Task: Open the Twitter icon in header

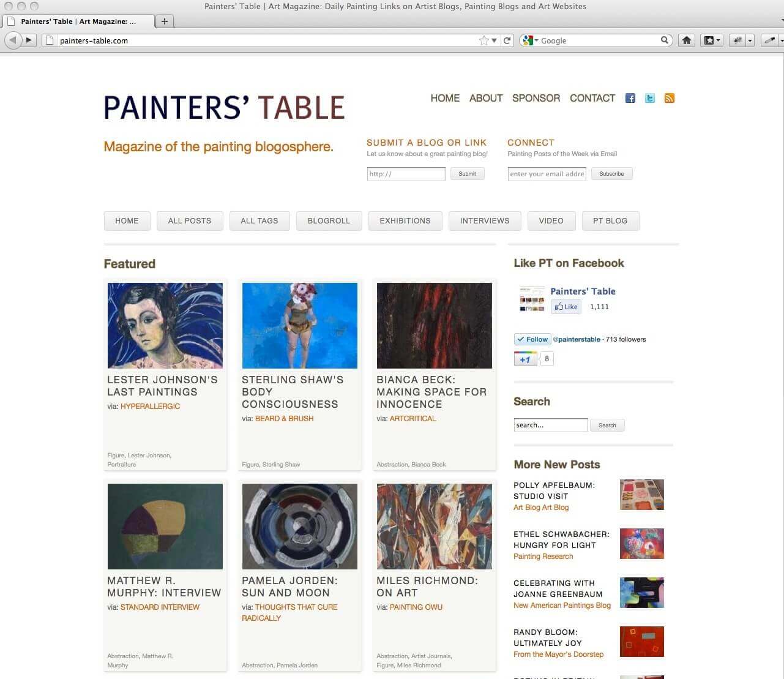Action: pyautogui.click(x=650, y=98)
